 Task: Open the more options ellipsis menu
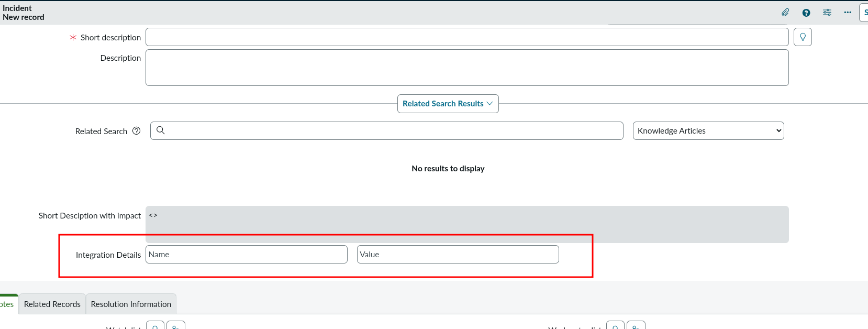(848, 13)
